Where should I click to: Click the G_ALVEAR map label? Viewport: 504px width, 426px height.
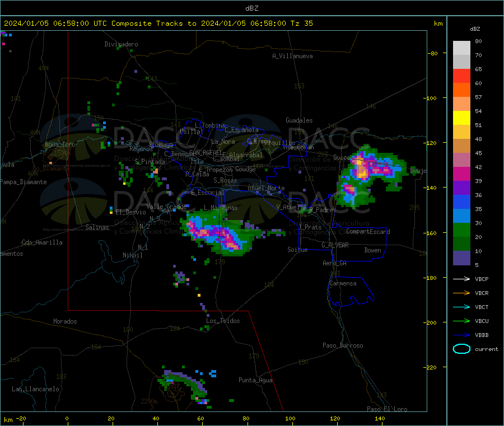click(x=335, y=245)
